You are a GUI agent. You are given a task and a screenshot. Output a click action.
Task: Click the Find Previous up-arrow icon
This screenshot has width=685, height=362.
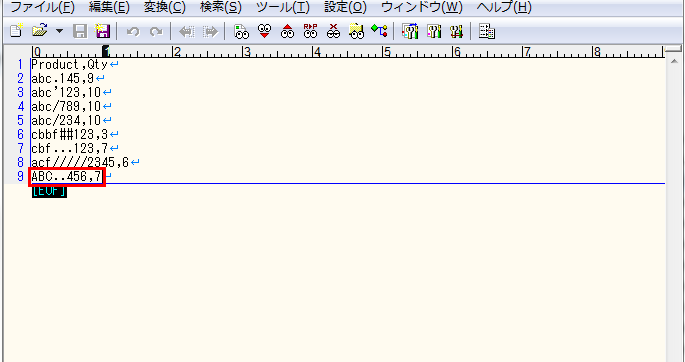(x=287, y=31)
